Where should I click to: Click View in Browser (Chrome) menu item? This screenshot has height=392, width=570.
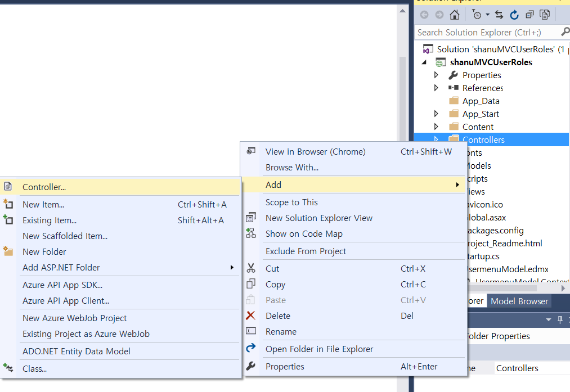354,151
